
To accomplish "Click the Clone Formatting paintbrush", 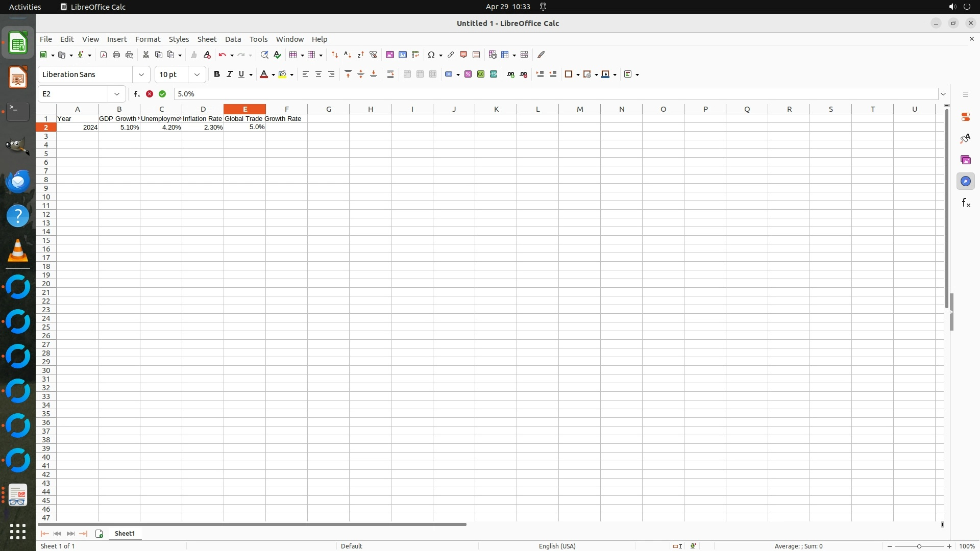I will tap(193, 55).
